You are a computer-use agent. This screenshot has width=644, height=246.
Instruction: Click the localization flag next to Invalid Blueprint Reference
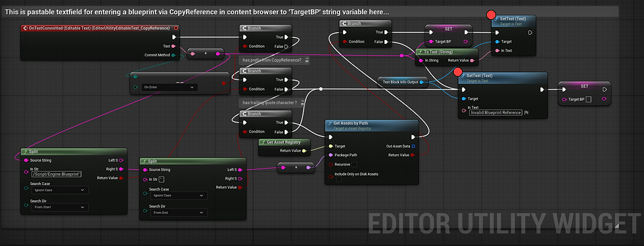(526, 112)
